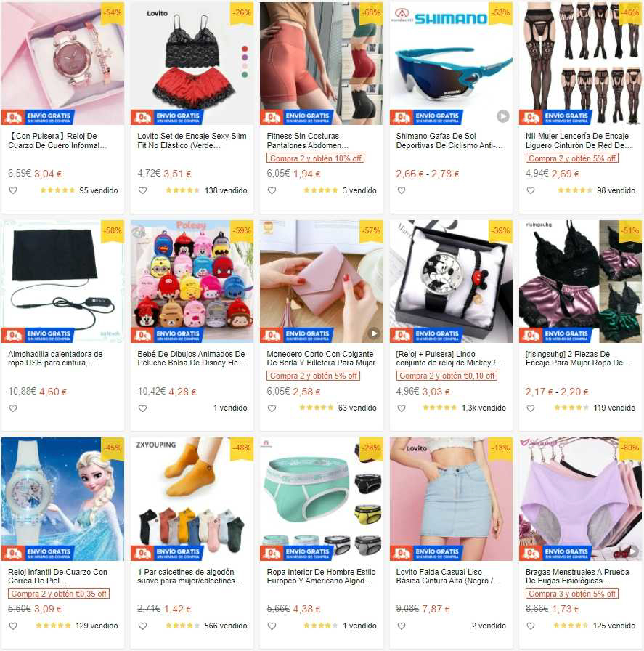Add Almohadilla calentadora to favorites via heart
Image resolution: width=644 pixels, height=651 pixels.
13,408
